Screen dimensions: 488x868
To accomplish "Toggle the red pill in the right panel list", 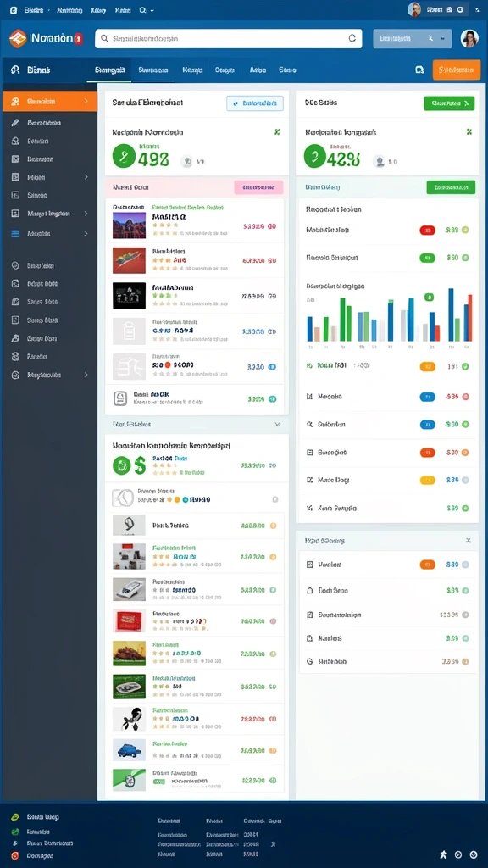I will click(x=427, y=231).
